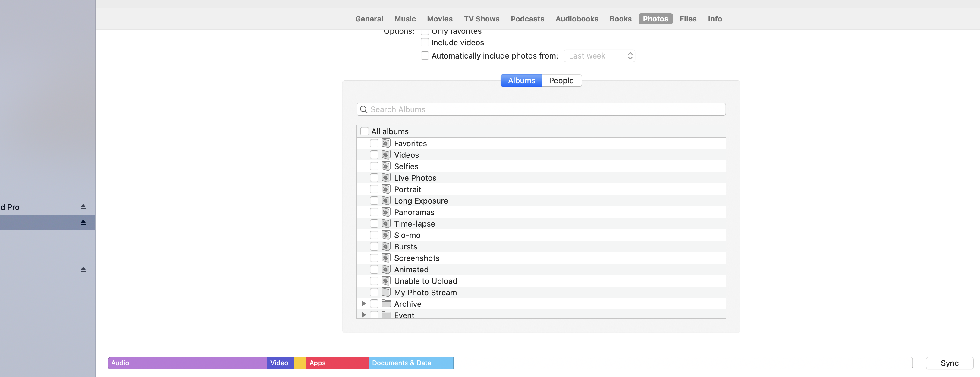
Task: Expand the Event folder disclosure triangle
Action: (364, 315)
